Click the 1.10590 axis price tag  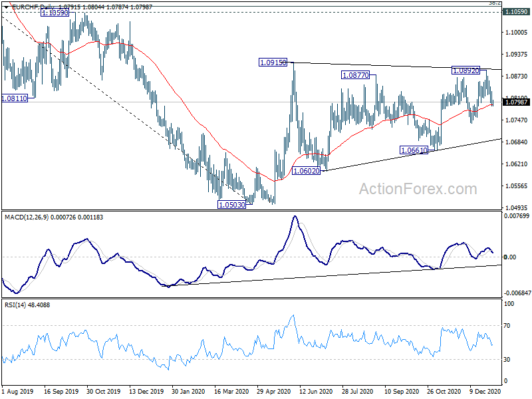tap(516, 12)
